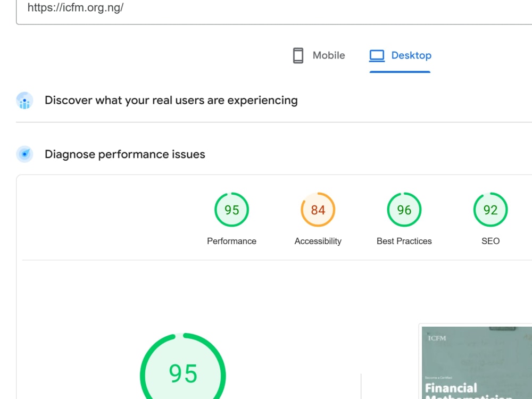Image resolution: width=532 pixels, height=399 pixels.
Task: Open the Accessibility category label
Action: click(318, 241)
